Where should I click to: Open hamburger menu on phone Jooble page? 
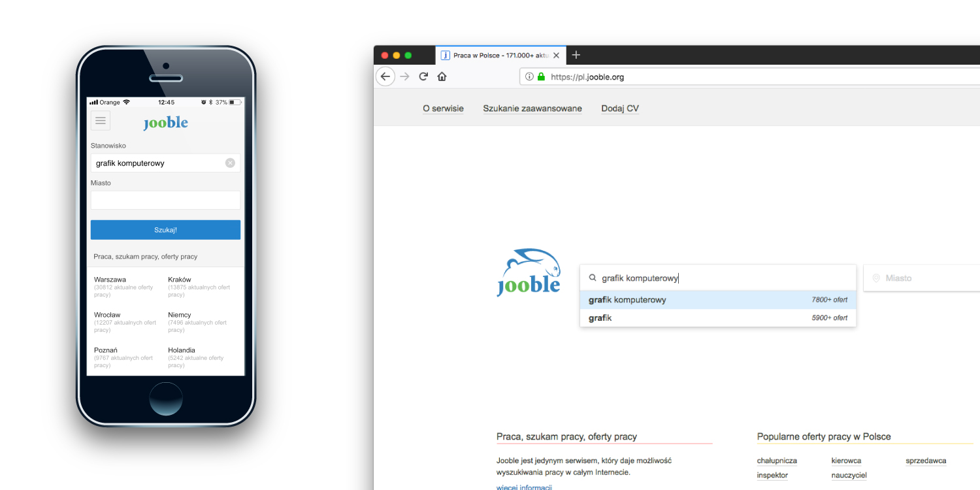[x=101, y=121]
